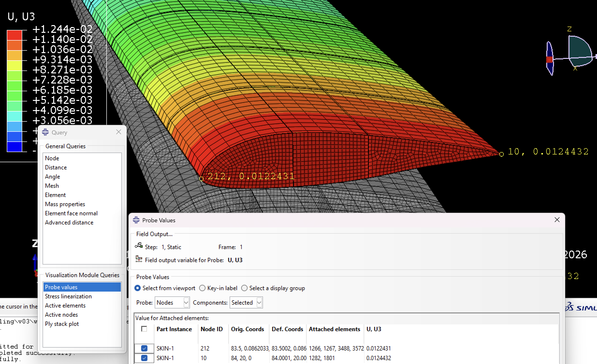Choose 'Distance' in General Queries list
This screenshot has height=364, width=597.
pos(56,168)
